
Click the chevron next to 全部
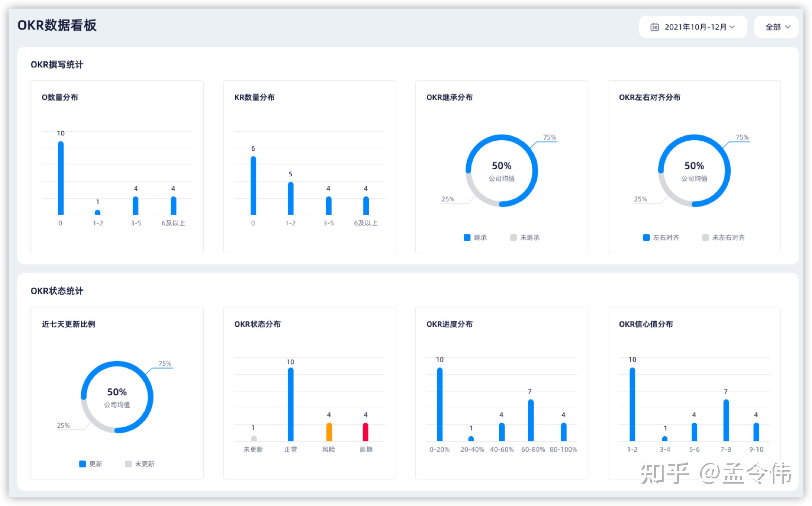(x=788, y=27)
